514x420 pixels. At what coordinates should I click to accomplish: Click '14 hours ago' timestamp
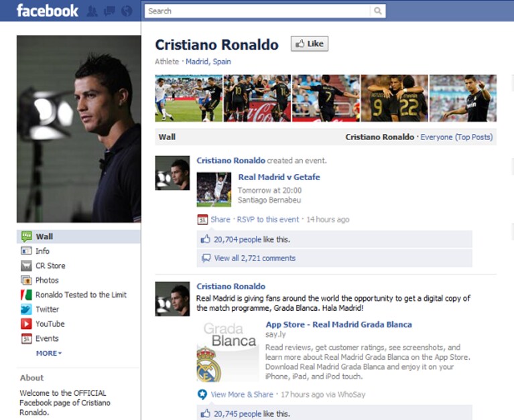pyautogui.click(x=328, y=220)
